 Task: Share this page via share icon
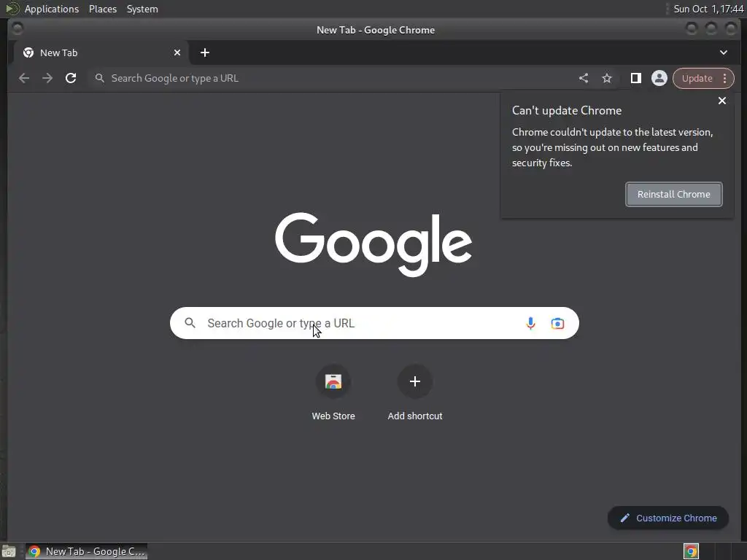point(583,78)
